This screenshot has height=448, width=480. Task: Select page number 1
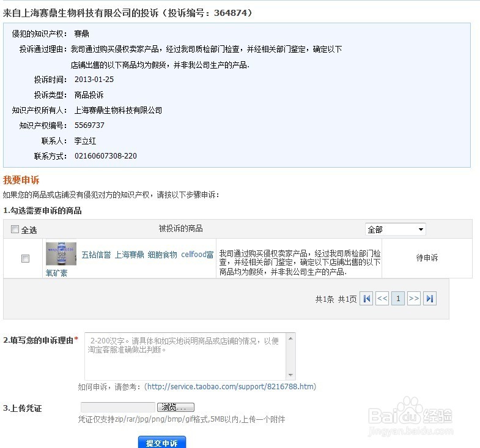(398, 299)
